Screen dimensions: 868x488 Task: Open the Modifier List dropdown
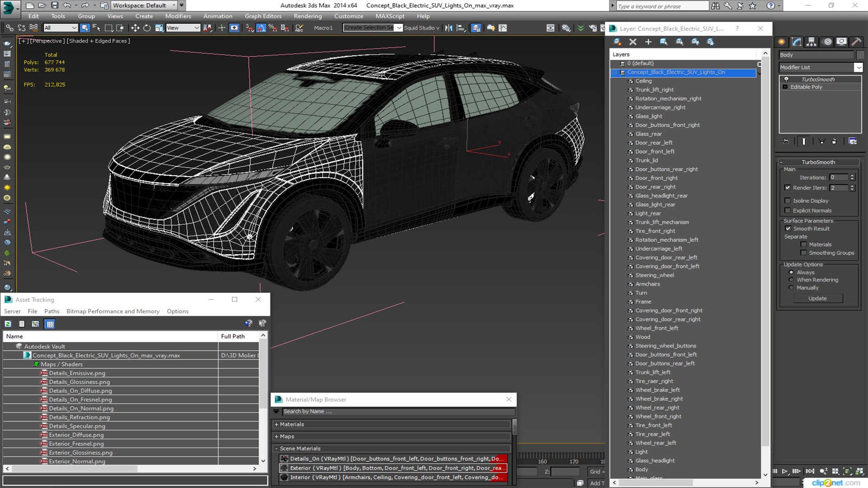point(858,67)
